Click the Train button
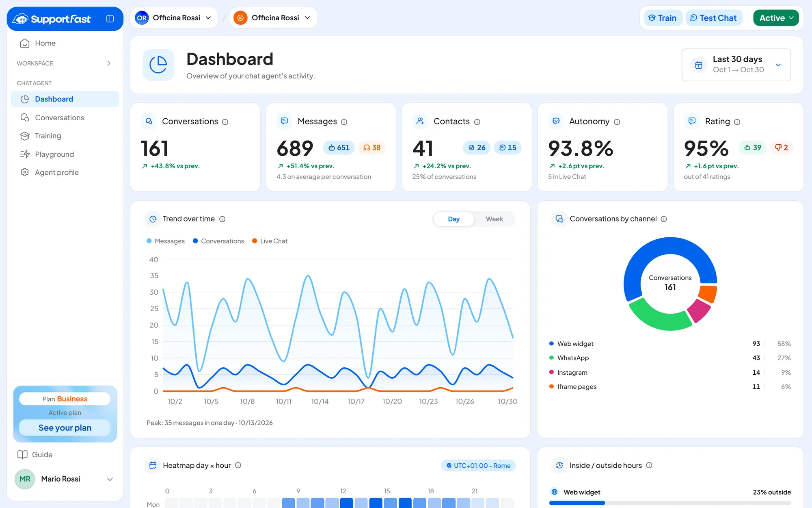Viewport: 812px width, 508px height. pyautogui.click(x=663, y=18)
